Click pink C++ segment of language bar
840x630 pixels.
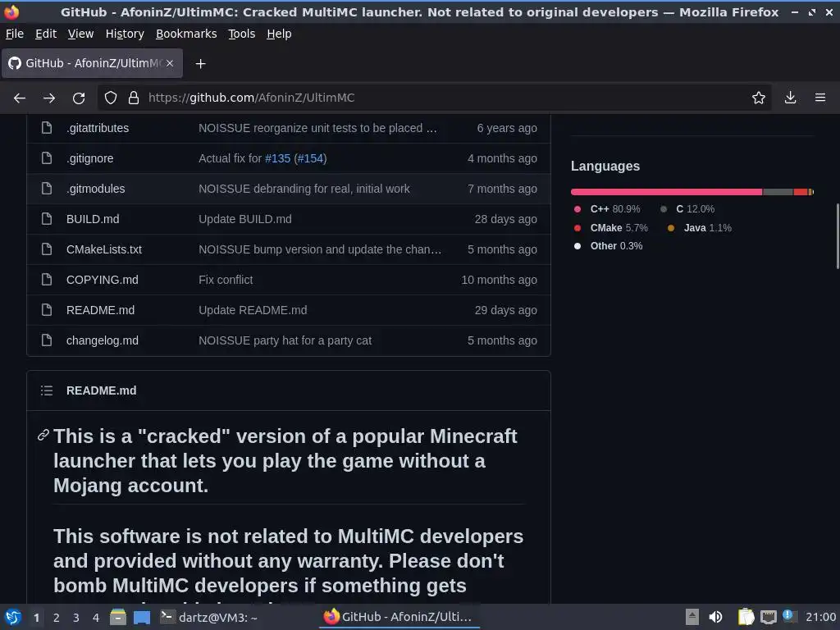coord(666,192)
